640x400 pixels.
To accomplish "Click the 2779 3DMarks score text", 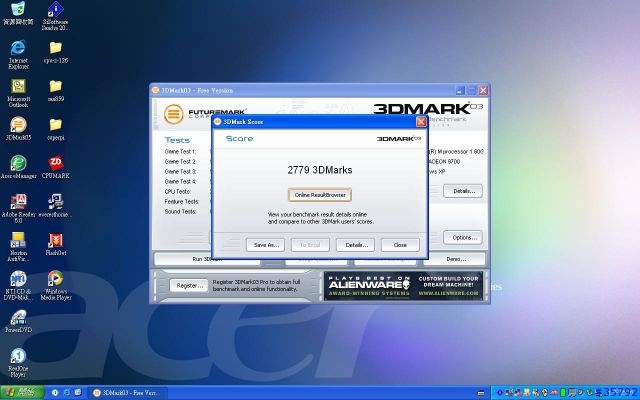I will (x=320, y=170).
